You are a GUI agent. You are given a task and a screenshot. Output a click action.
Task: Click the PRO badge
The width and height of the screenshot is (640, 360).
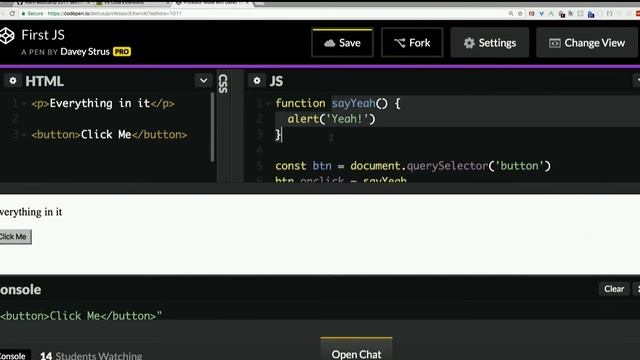tap(122, 52)
